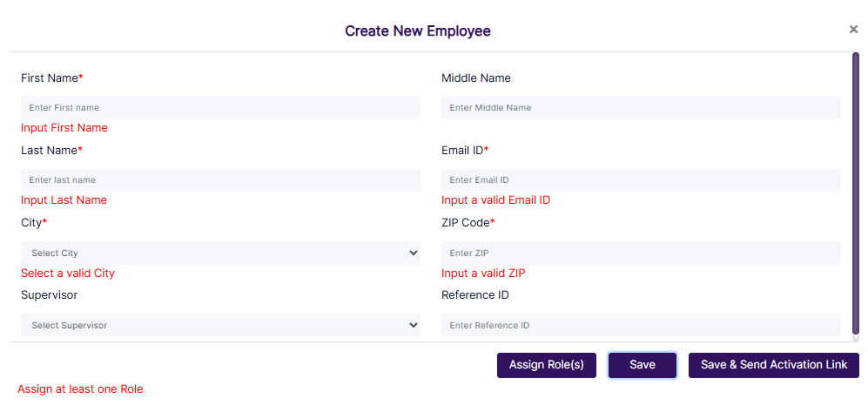Close the Create New Employee dialog
The height and width of the screenshot is (412, 868).
pyautogui.click(x=853, y=30)
